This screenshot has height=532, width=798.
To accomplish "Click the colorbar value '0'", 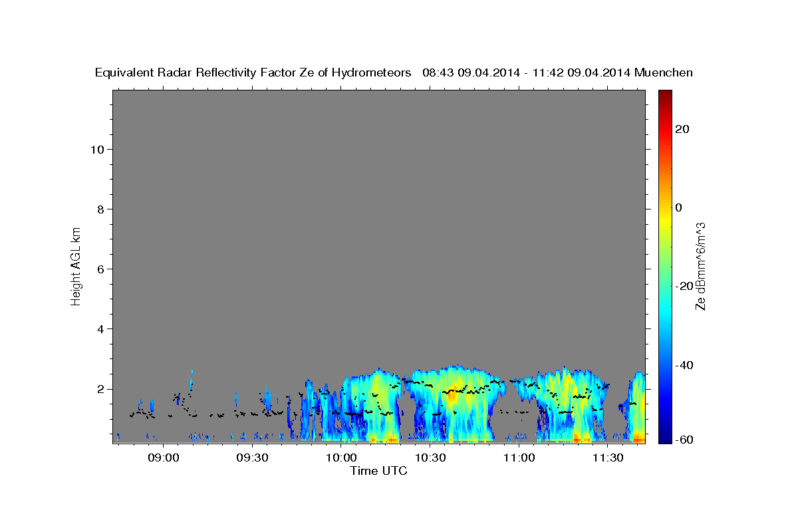I will [679, 207].
